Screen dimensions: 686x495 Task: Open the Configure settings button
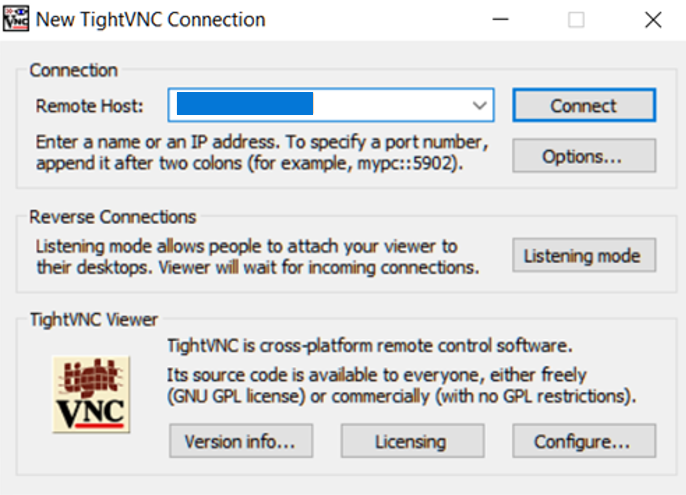coord(584,440)
